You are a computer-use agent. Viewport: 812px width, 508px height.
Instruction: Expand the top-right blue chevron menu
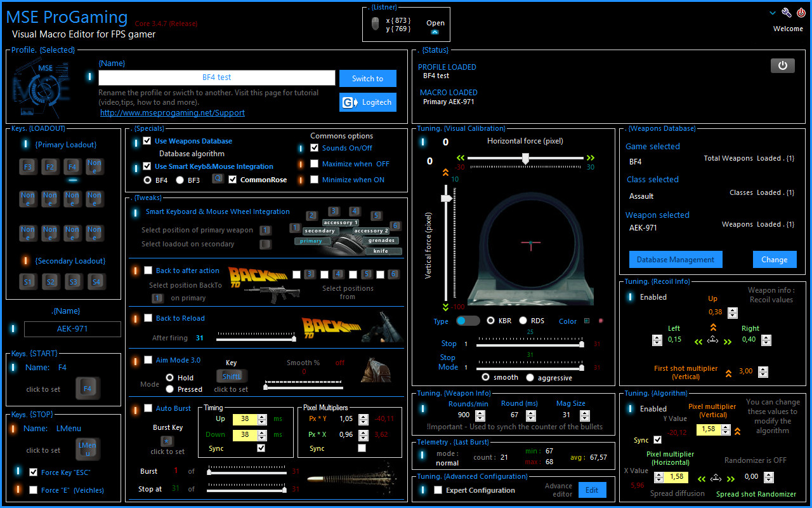pyautogui.click(x=773, y=13)
